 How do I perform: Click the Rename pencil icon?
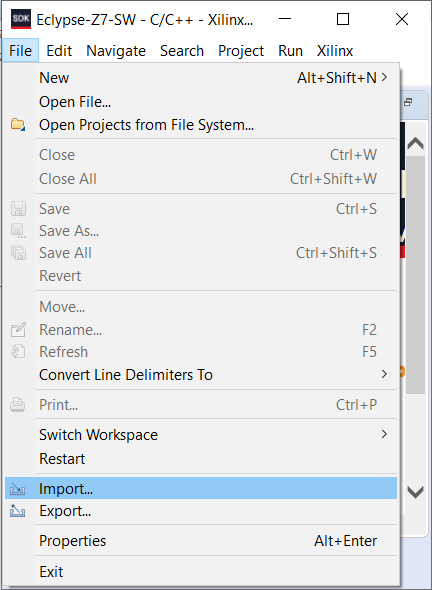(18, 329)
